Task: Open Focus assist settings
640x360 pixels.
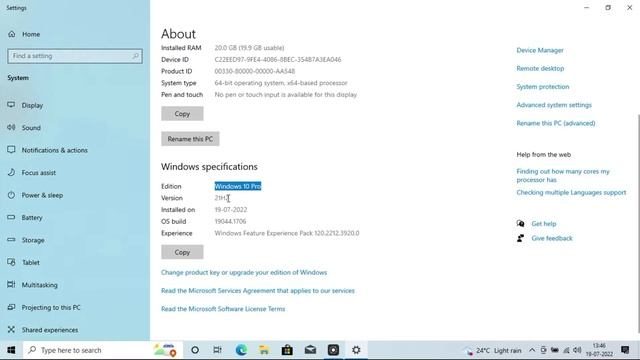Action: (39, 173)
